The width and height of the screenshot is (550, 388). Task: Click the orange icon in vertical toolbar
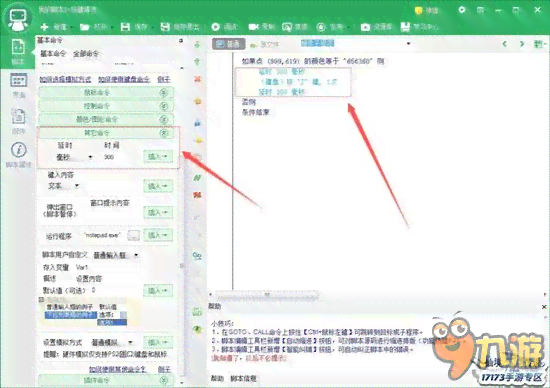[198, 101]
